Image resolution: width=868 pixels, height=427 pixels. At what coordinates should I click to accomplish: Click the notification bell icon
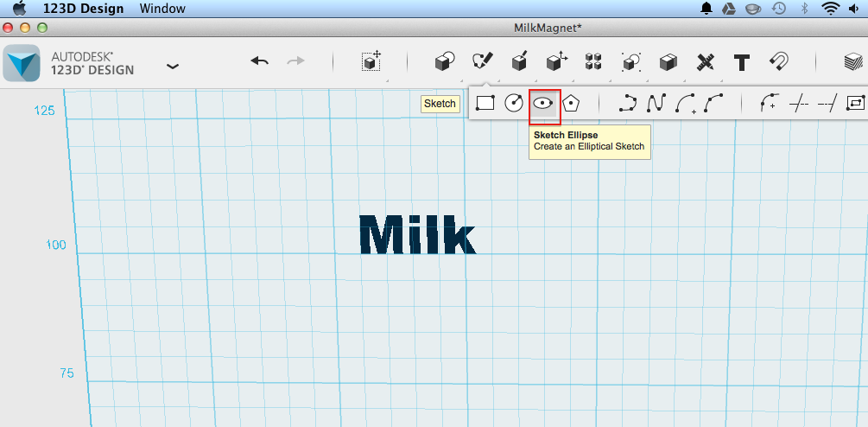(x=706, y=8)
